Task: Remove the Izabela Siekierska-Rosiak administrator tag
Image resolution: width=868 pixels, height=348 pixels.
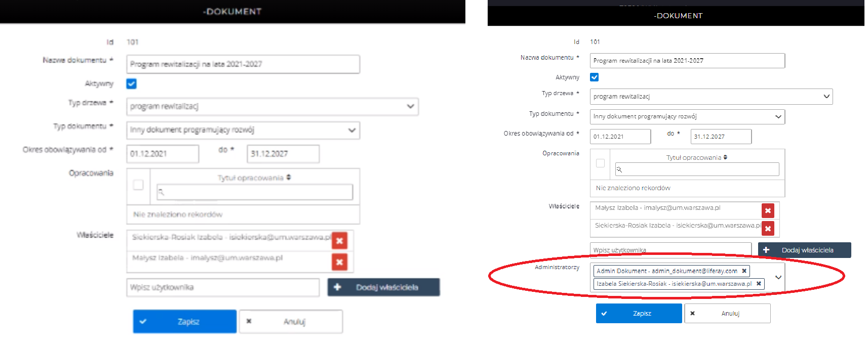Action: pos(759,284)
